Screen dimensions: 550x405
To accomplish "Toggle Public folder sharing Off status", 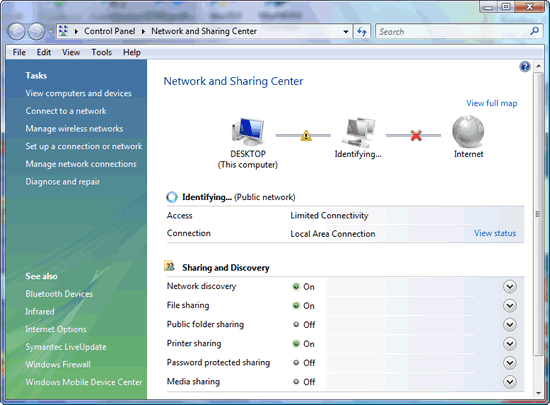I will (x=304, y=325).
